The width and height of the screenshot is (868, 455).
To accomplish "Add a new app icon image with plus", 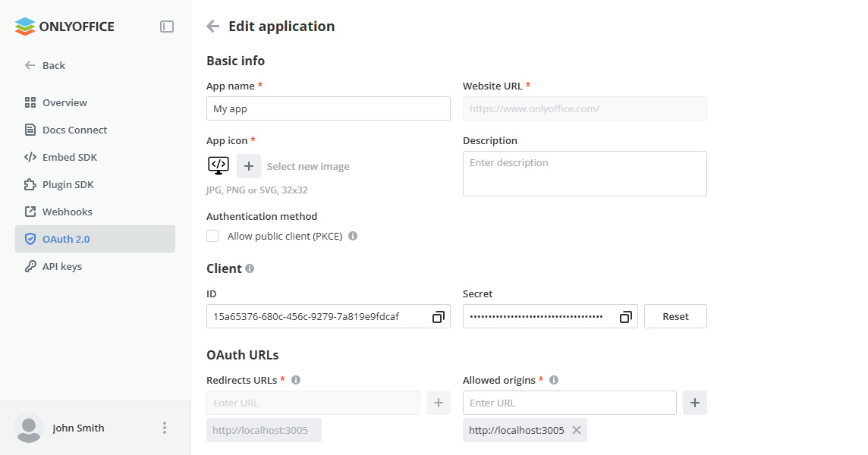I will [x=249, y=166].
